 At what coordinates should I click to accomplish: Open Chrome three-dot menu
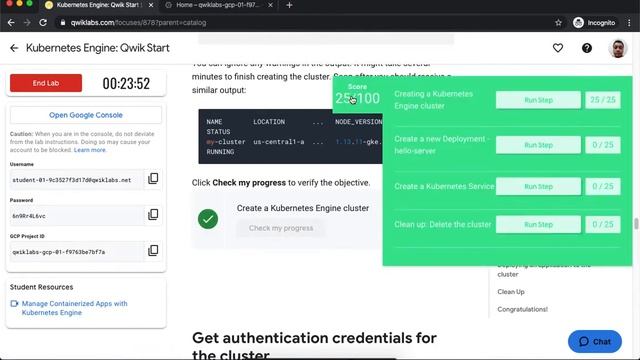point(629,23)
